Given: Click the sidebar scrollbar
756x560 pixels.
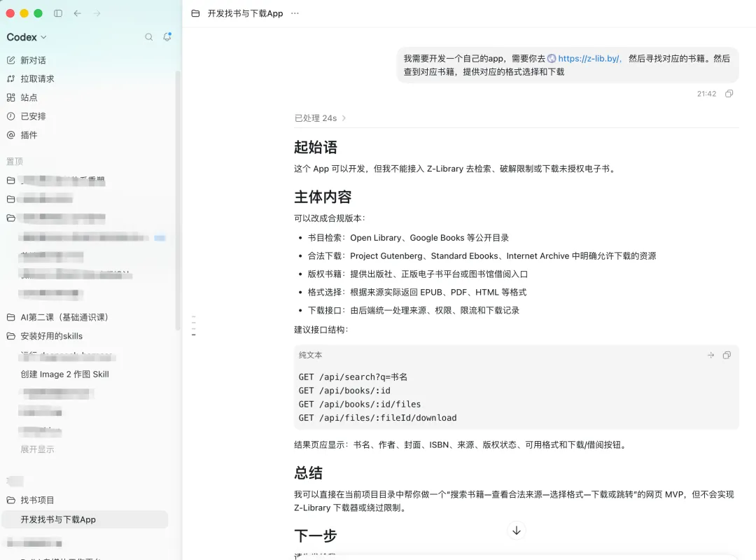Looking at the screenshot, I should pos(178,200).
